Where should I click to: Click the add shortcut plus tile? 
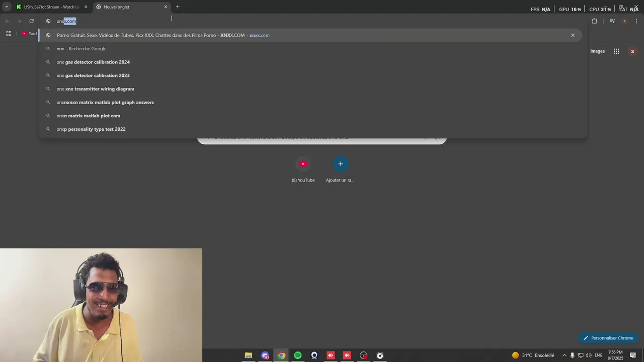[341, 170]
